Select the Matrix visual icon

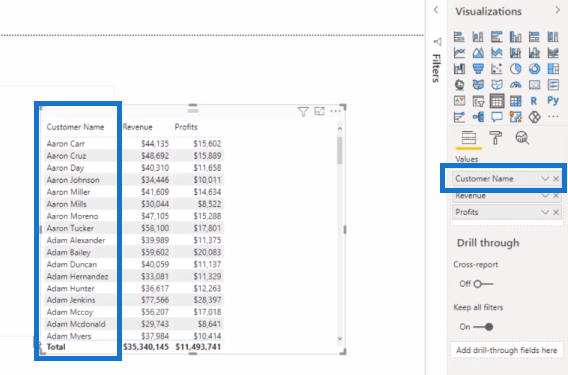[515, 101]
